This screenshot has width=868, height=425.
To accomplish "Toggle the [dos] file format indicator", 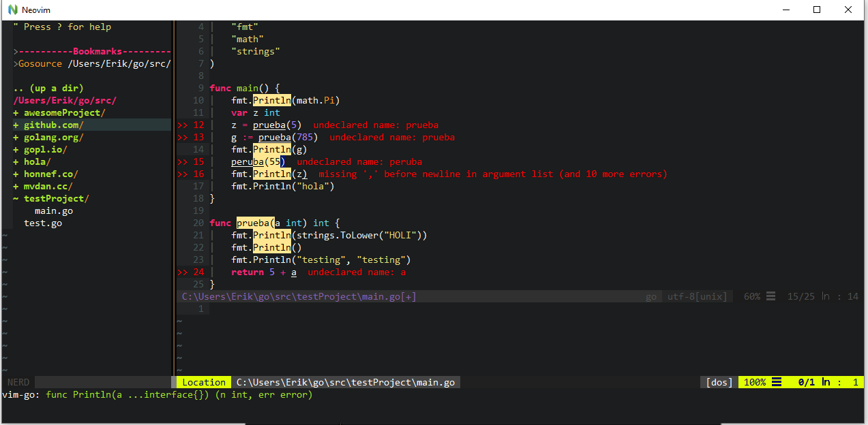I will (x=717, y=382).
